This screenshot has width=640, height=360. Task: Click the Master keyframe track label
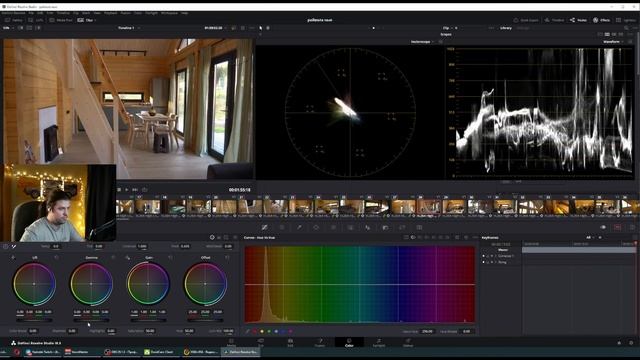pyautogui.click(x=503, y=250)
